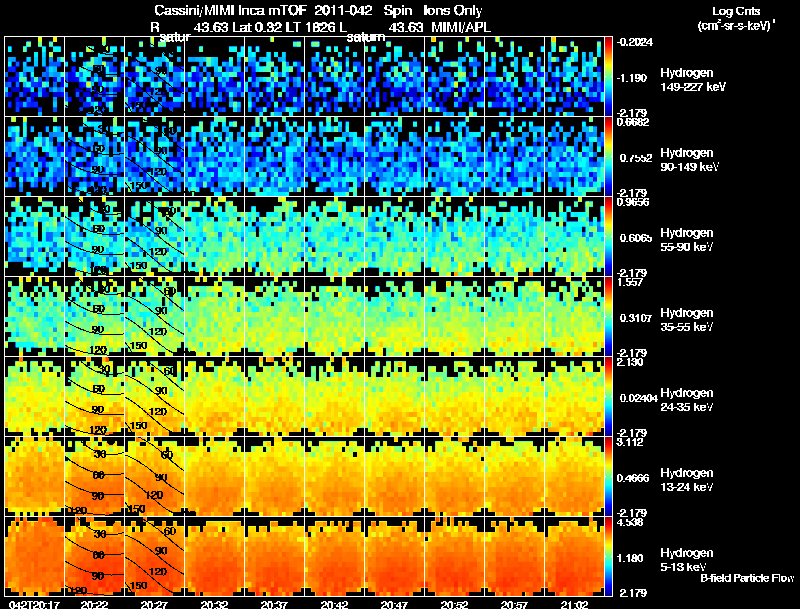Viewport: 800px width, 609px height.
Task: Click the "Ions Only" title label
Action: tap(452, 11)
